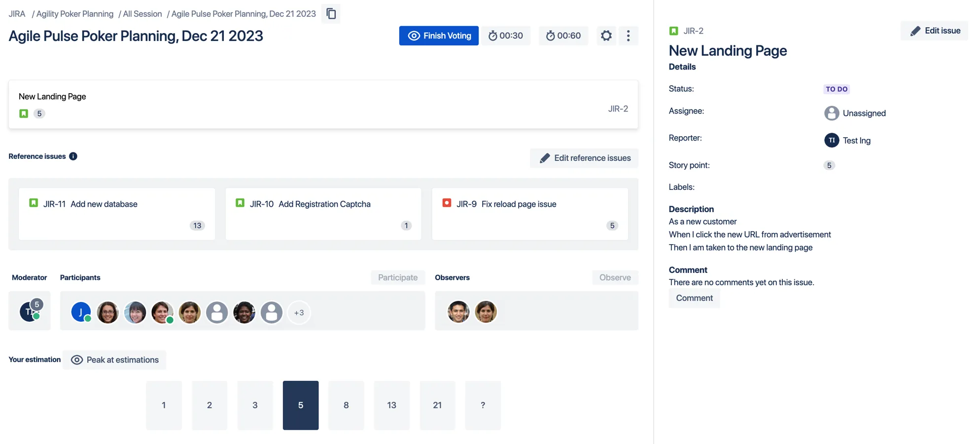Click the second participant avatar with glasses
This screenshot has width=980, height=444.
107,312
